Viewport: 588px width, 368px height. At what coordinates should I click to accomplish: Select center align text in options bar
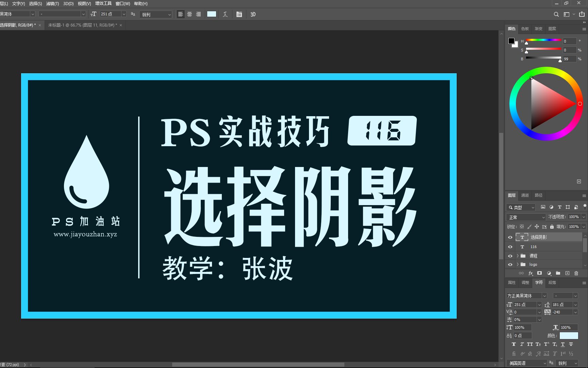(190, 14)
